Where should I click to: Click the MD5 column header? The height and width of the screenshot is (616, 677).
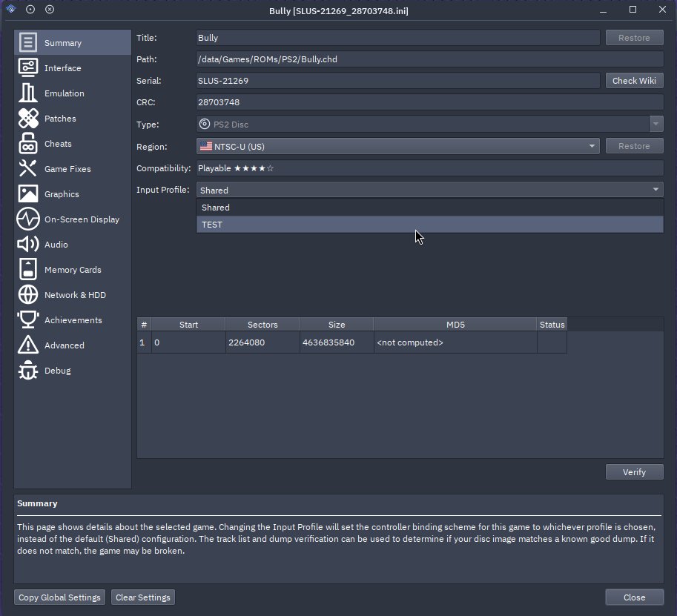coord(455,325)
